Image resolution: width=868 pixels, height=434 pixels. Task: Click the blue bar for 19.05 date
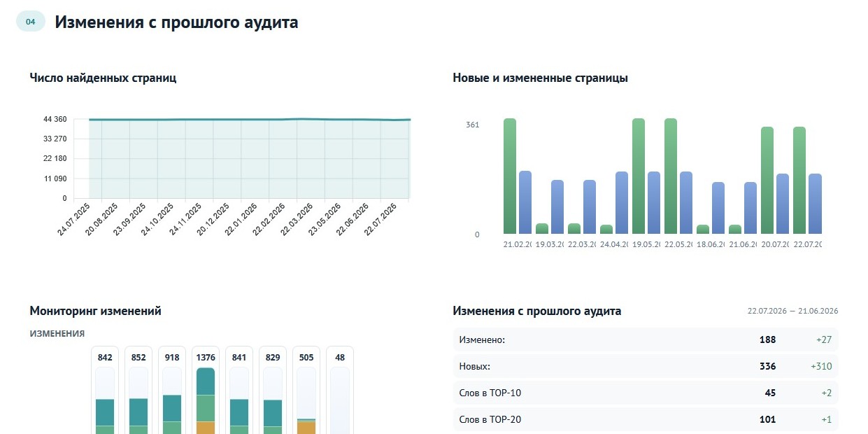[x=654, y=202]
